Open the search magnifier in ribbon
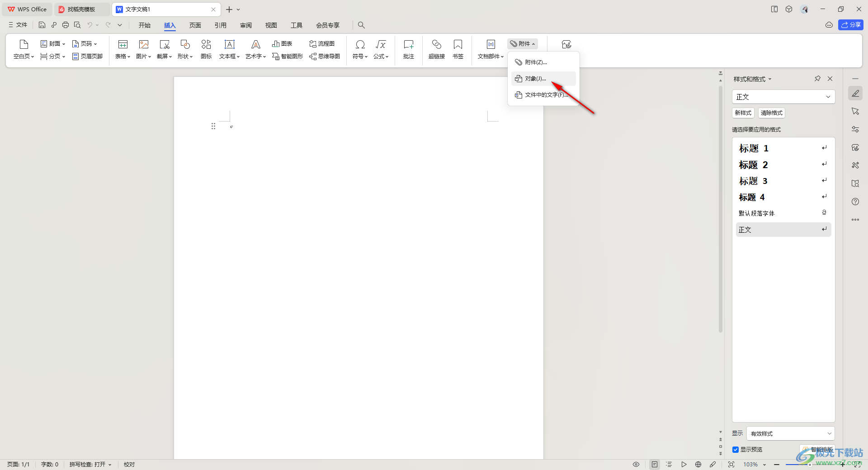 click(361, 25)
